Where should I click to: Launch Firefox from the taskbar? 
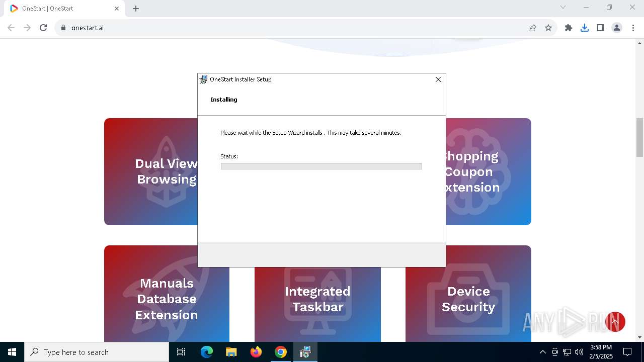pyautogui.click(x=256, y=352)
